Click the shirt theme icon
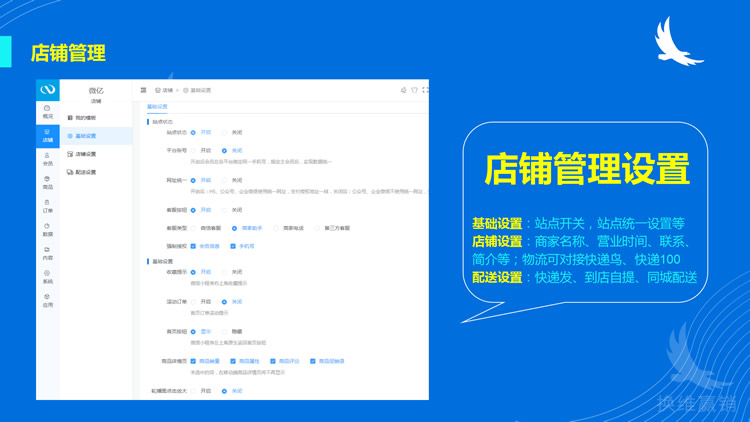This screenshot has width=750, height=422. (414, 90)
